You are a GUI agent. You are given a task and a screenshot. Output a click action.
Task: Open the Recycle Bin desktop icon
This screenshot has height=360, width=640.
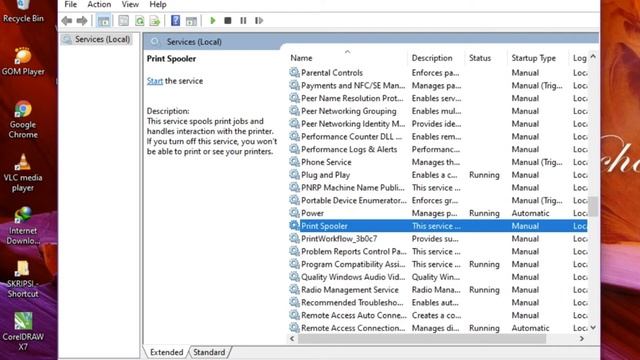click(x=23, y=11)
